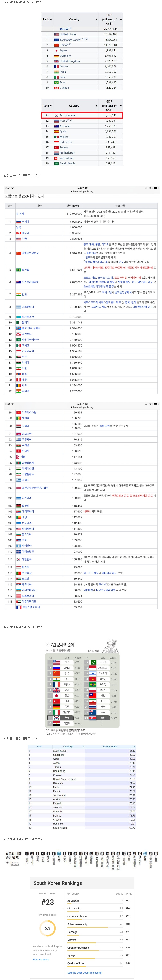162x980 pixels.
Task: Open the 'How we score' link
Action: (x=41, y=959)
